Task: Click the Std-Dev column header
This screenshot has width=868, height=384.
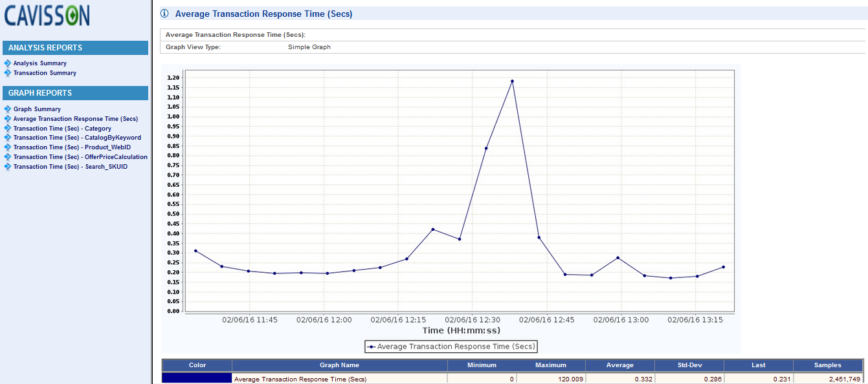Action: 689,365
